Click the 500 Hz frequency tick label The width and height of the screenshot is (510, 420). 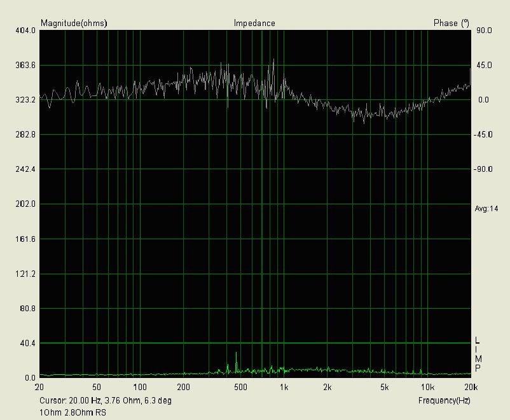click(240, 388)
